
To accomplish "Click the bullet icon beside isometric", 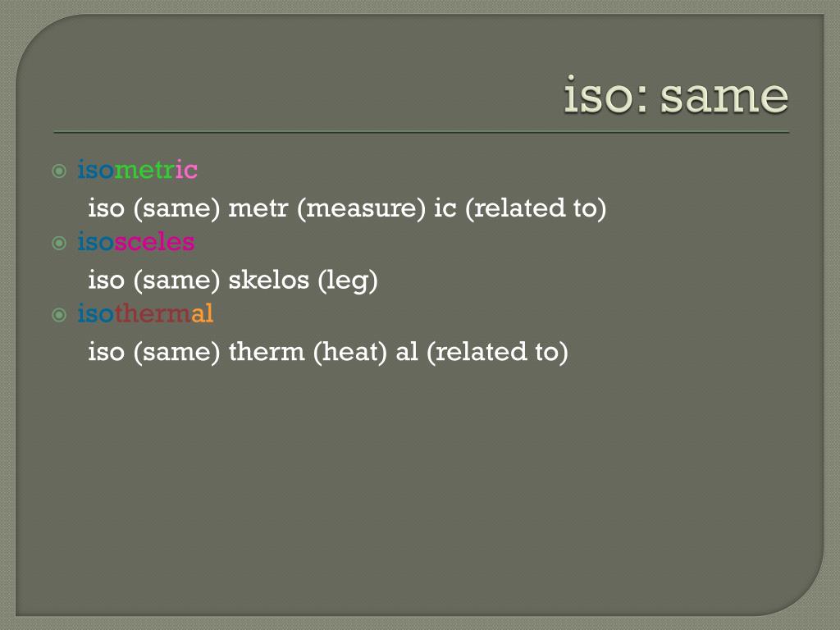I will [x=59, y=171].
